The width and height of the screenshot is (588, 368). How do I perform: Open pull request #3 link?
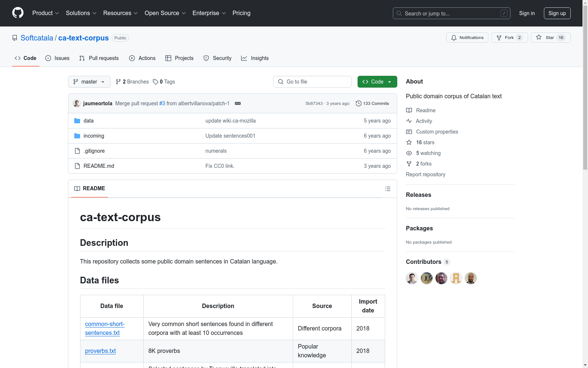click(162, 103)
